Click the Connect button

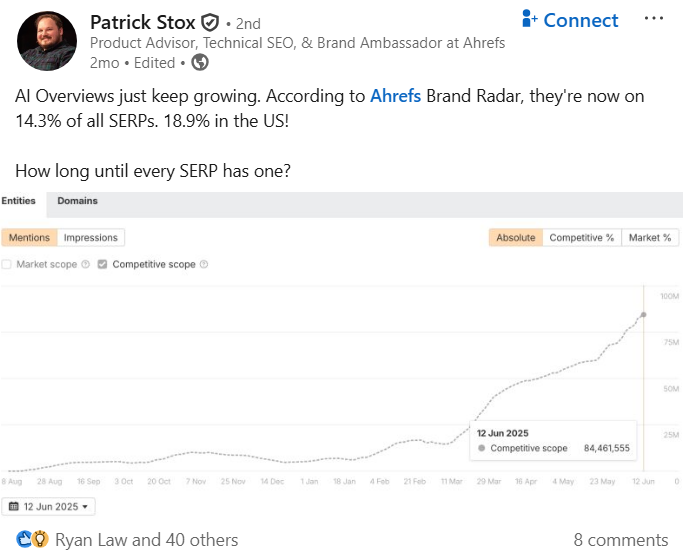coord(570,20)
